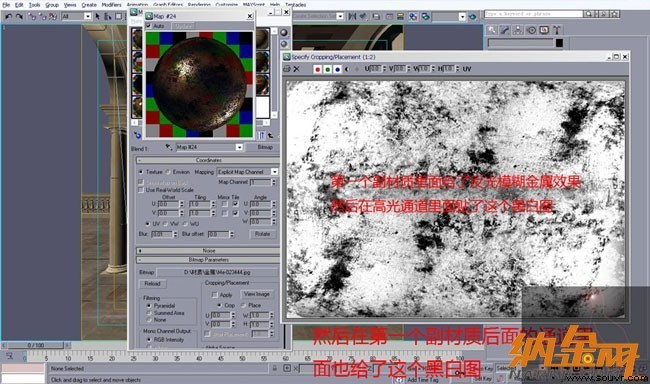Select Summed Area filtering option
This screenshot has height=384, width=650.
click(x=149, y=313)
